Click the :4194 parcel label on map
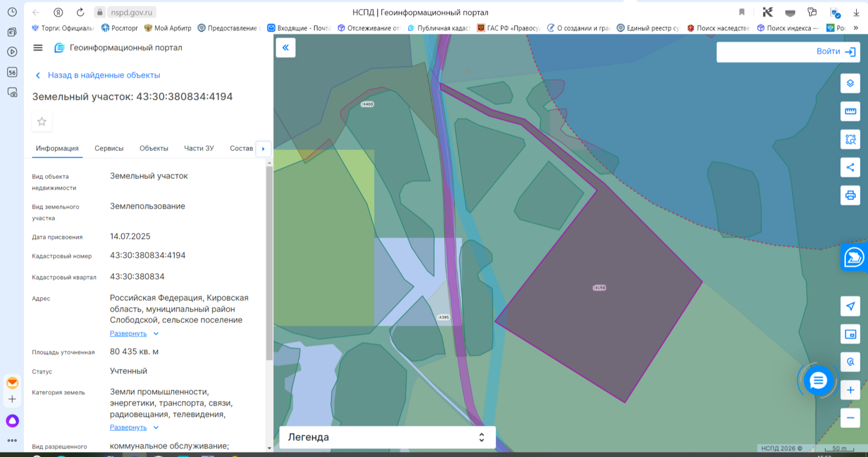This screenshot has height=457, width=868. point(599,288)
